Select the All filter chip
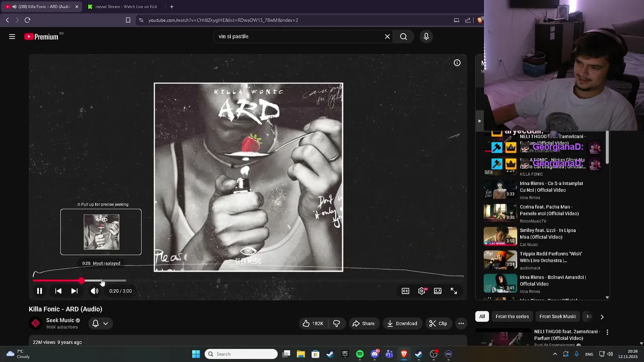644x362 pixels. point(482,316)
